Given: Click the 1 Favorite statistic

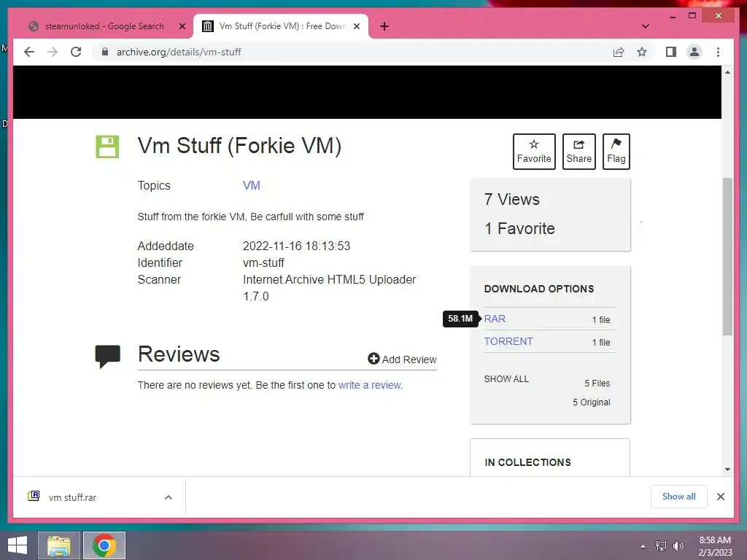Looking at the screenshot, I should 519,228.
